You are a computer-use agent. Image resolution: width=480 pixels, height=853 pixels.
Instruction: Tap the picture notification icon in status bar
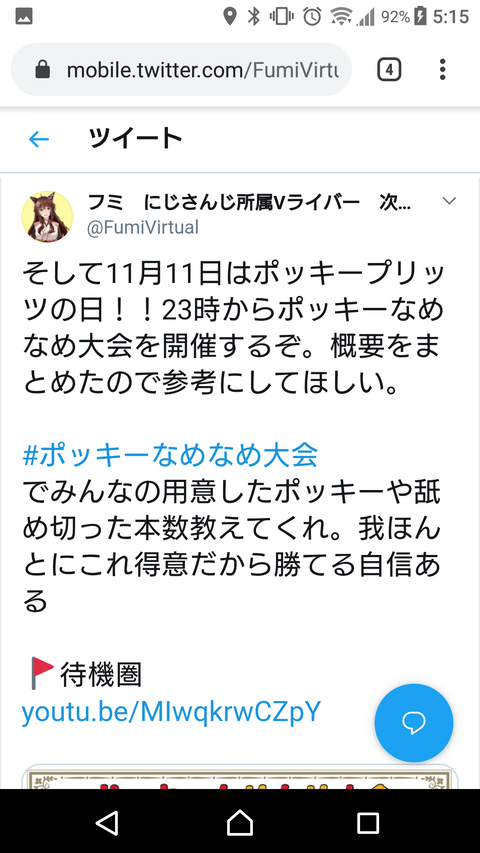click(24, 16)
